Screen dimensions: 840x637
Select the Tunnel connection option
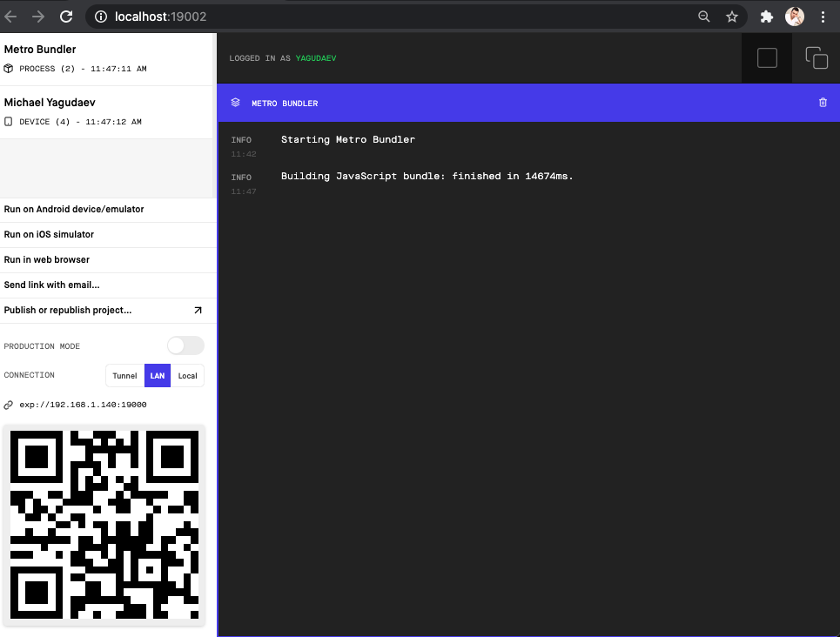coord(124,375)
